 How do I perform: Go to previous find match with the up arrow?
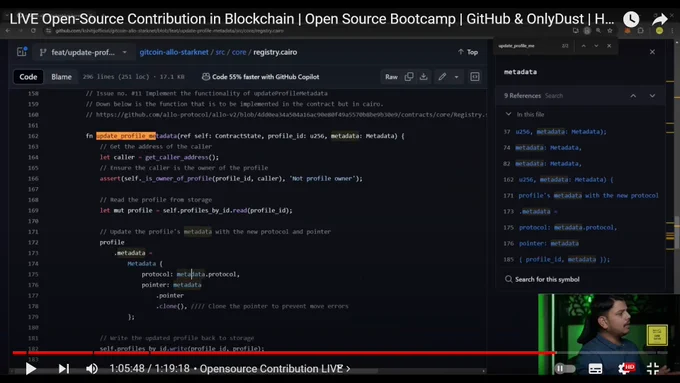(583, 46)
